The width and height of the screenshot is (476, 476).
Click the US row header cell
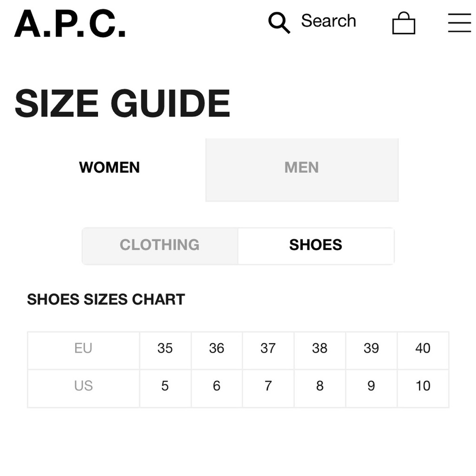[x=83, y=387]
